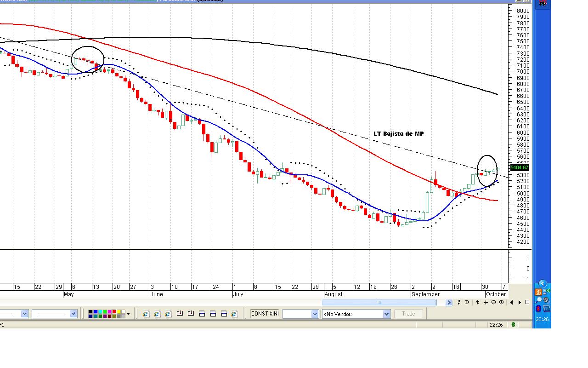
Task: Open the Java tray icon
Action: tap(538, 292)
